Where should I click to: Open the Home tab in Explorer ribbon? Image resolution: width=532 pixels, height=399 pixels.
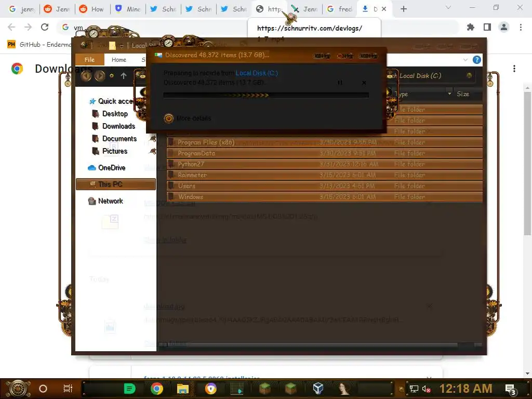[x=119, y=60]
